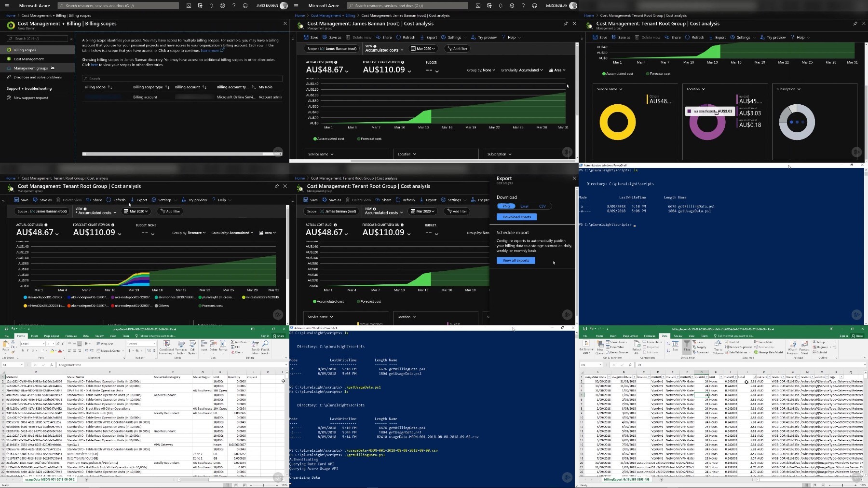Select PNG format in the Export pane
The height and width of the screenshot is (488, 868).
[506, 206]
